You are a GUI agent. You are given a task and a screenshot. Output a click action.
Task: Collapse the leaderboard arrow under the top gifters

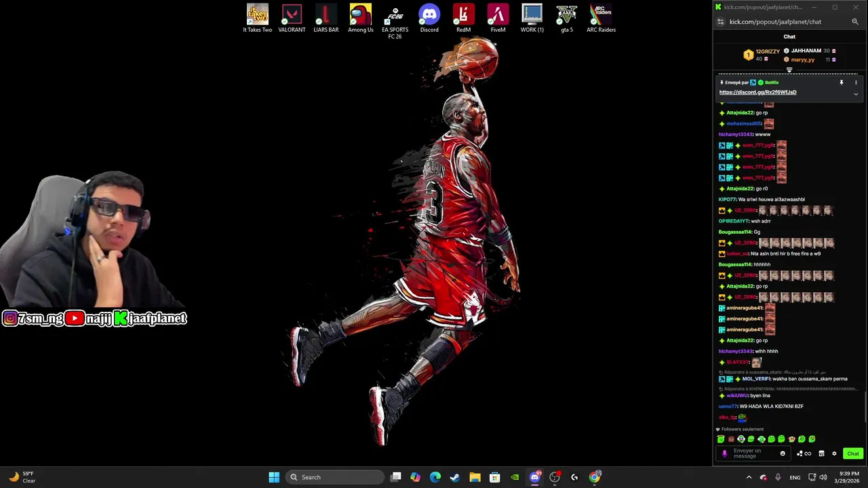click(789, 69)
